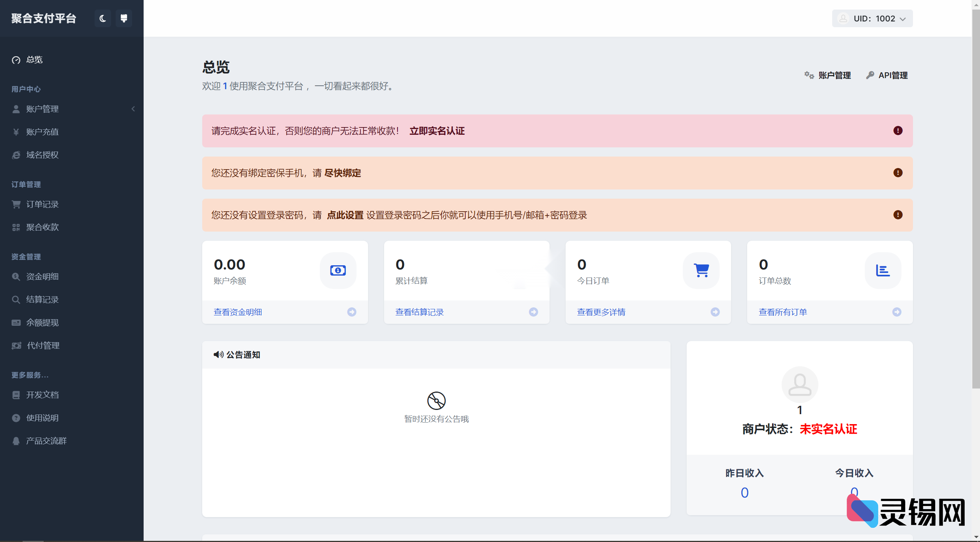This screenshot has width=980, height=542.
Task: Click the right-edge scrollbar
Action: tap(976, 191)
